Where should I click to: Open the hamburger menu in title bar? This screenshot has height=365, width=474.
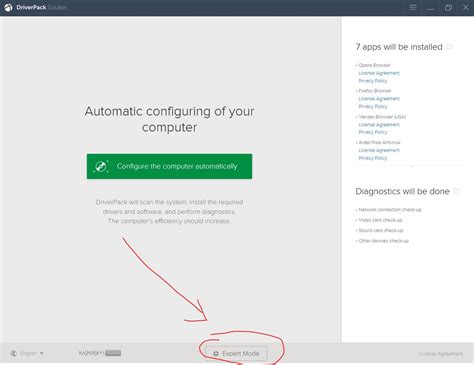[x=413, y=7]
